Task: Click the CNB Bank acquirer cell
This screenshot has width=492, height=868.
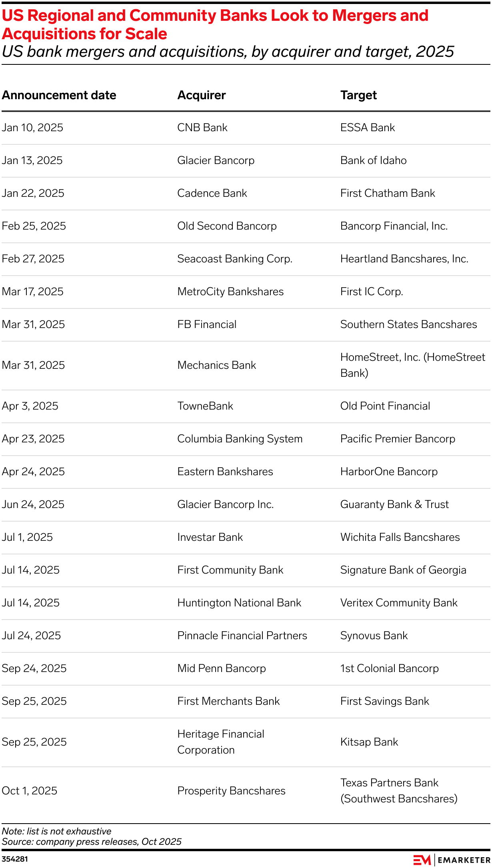Action: click(202, 128)
